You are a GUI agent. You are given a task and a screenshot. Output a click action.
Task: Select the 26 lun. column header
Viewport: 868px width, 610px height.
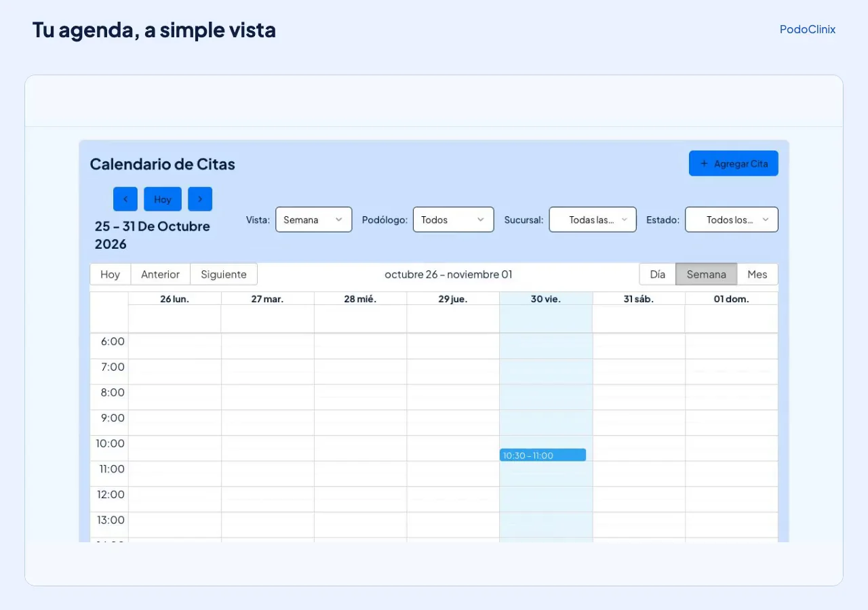click(x=175, y=299)
